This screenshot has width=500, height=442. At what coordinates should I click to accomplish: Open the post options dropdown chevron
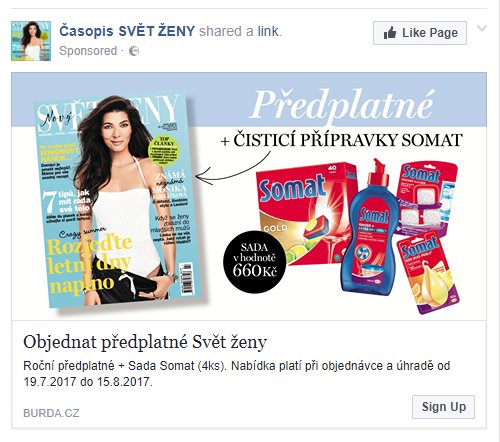[x=482, y=28]
